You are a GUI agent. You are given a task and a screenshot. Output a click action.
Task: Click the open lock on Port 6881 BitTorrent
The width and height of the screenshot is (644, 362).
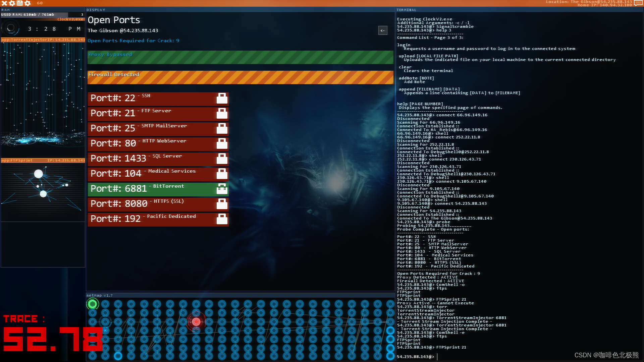tap(222, 189)
